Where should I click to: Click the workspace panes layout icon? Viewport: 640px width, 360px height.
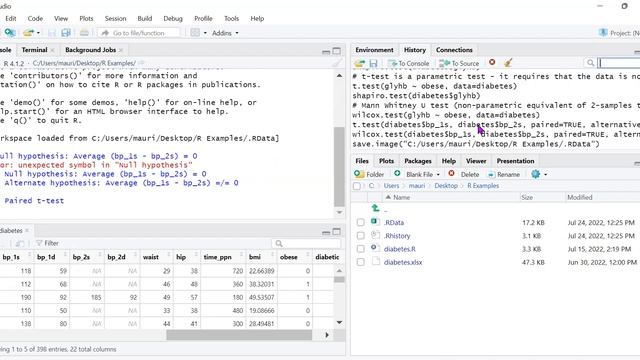[x=195, y=33]
